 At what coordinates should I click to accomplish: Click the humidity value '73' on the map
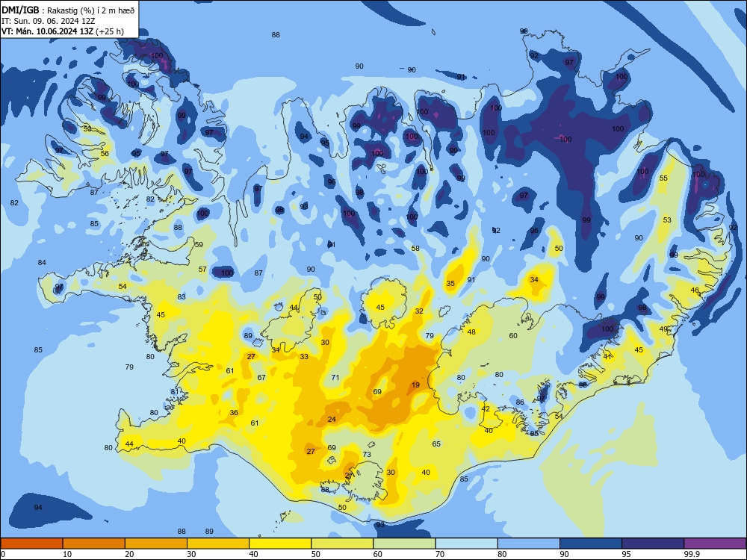click(366, 454)
